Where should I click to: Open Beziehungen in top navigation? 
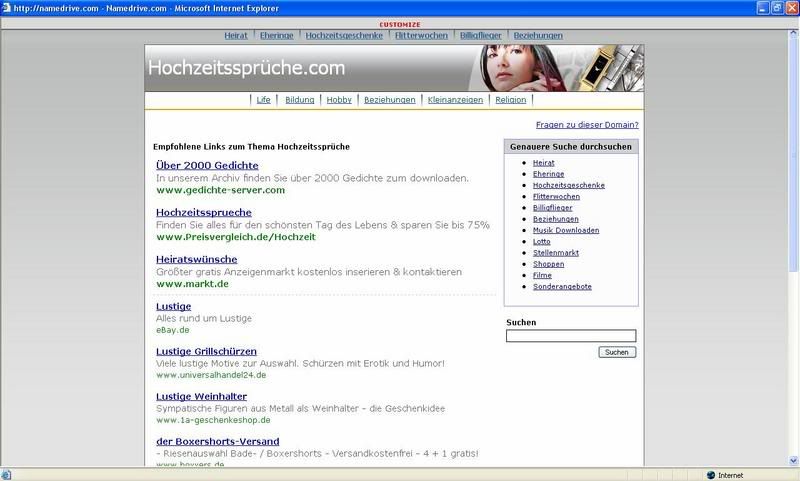pos(538,35)
